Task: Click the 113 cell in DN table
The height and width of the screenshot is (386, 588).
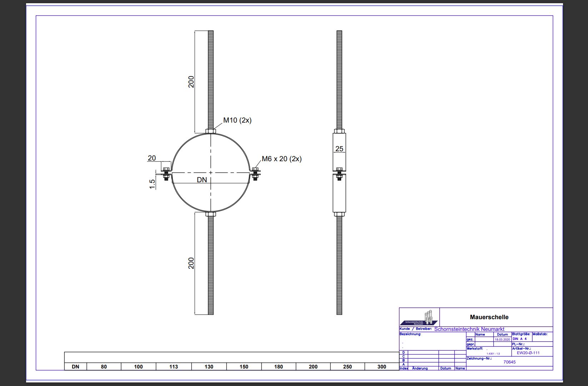Action: pos(174,367)
